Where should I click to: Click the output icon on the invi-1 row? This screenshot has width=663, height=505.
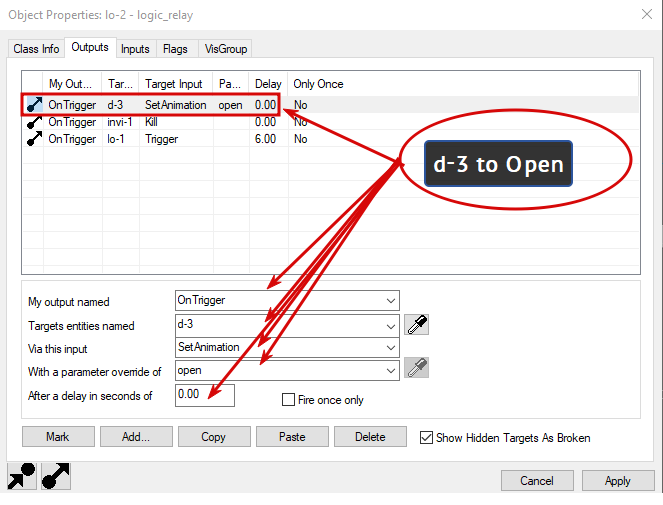tap(34, 122)
